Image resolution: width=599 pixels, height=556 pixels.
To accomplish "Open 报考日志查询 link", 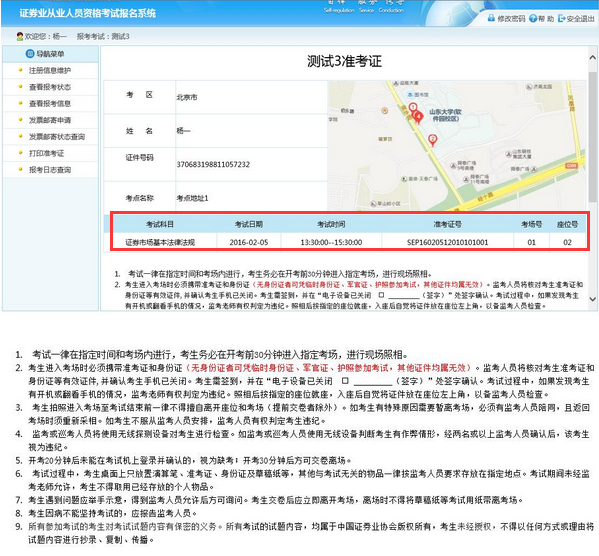I will pos(50,170).
